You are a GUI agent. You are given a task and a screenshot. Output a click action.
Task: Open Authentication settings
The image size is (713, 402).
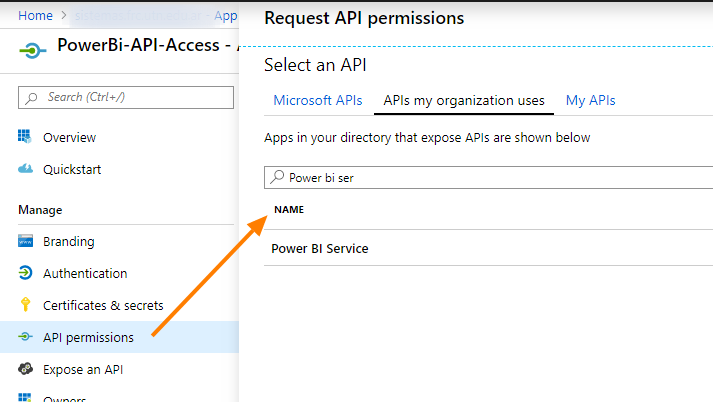pyautogui.click(x=85, y=273)
